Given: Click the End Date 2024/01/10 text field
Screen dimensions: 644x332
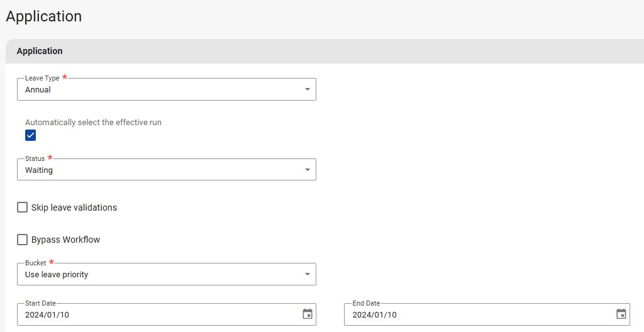Looking at the screenshot, I should [478, 315].
